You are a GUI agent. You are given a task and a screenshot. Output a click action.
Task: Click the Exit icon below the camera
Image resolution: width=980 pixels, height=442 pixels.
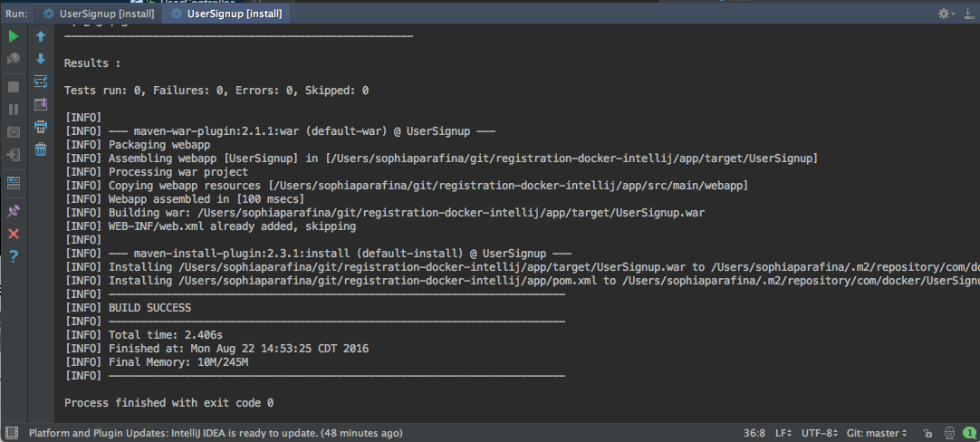point(14,155)
